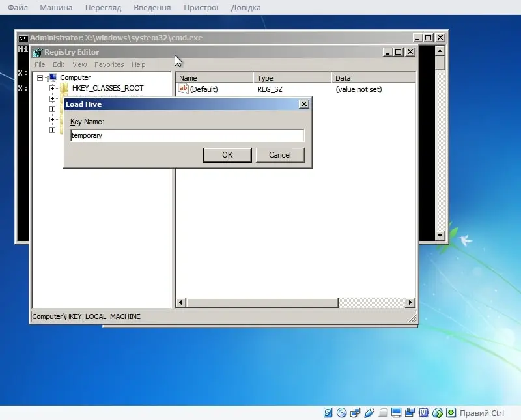Click the Key Name input field

pyautogui.click(x=187, y=135)
